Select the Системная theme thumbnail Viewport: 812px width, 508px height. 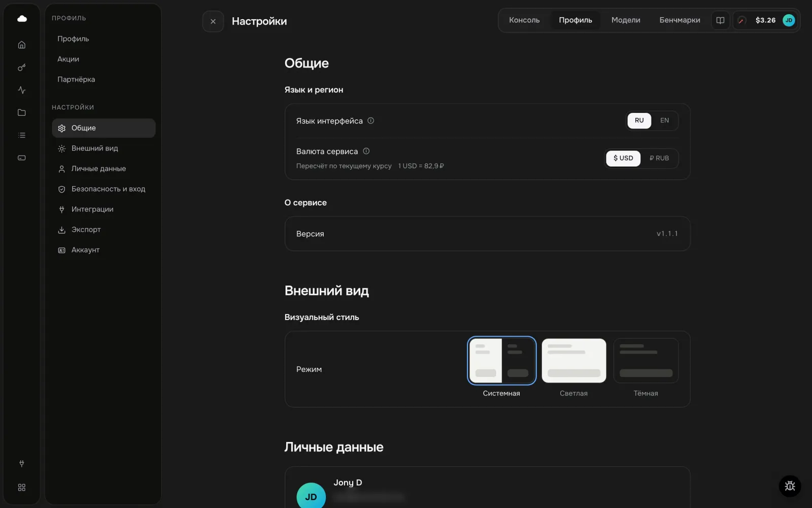point(501,361)
